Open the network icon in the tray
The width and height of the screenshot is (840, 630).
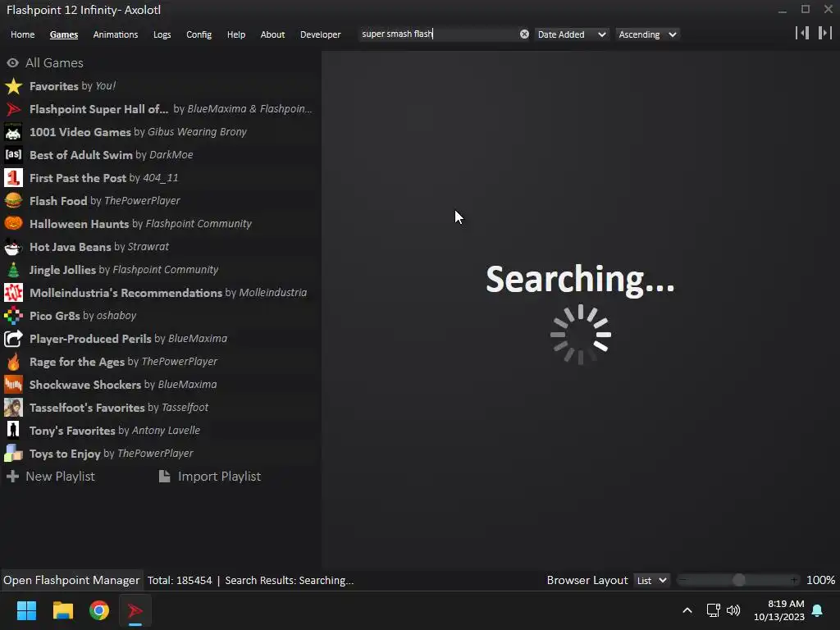pos(713,610)
